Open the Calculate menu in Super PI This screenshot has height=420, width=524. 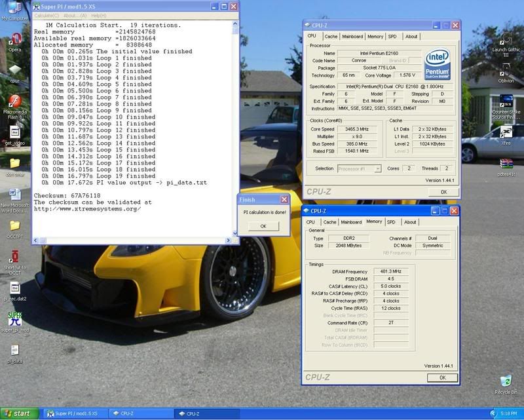click(47, 15)
